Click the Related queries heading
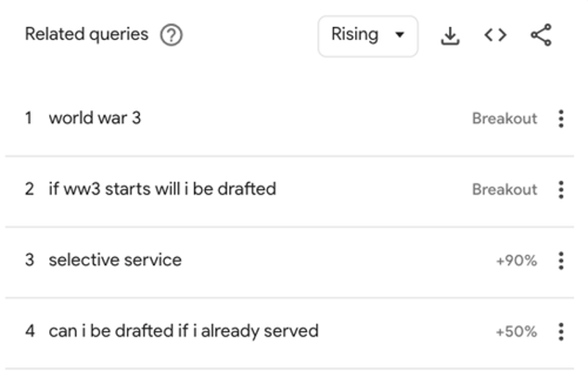This screenshot has height=384, width=588. click(x=87, y=35)
